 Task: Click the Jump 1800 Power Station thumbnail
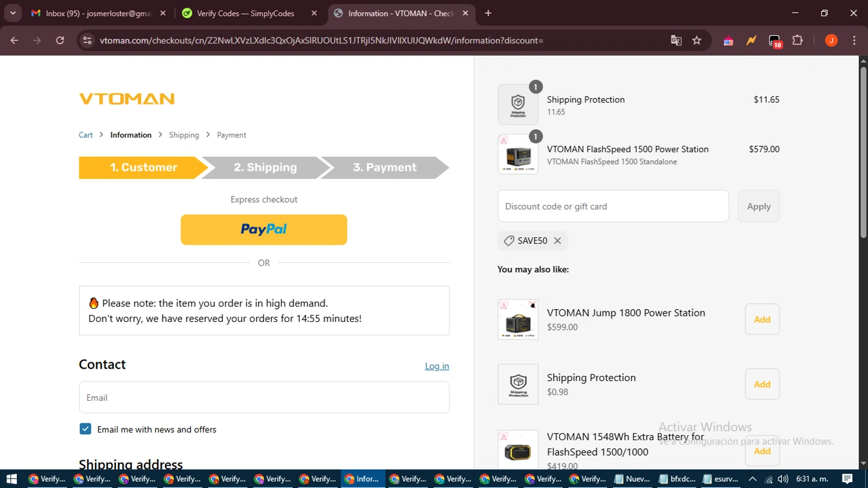pos(518,320)
